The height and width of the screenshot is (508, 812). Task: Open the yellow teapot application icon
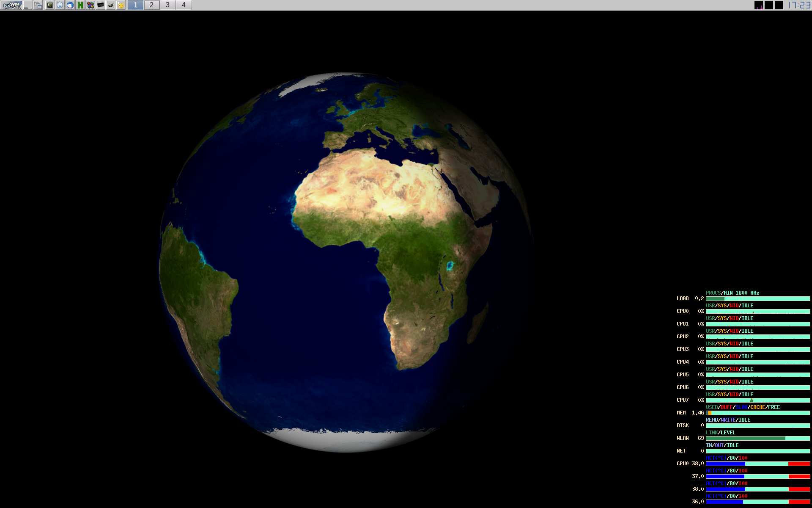click(x=121, y=5)
